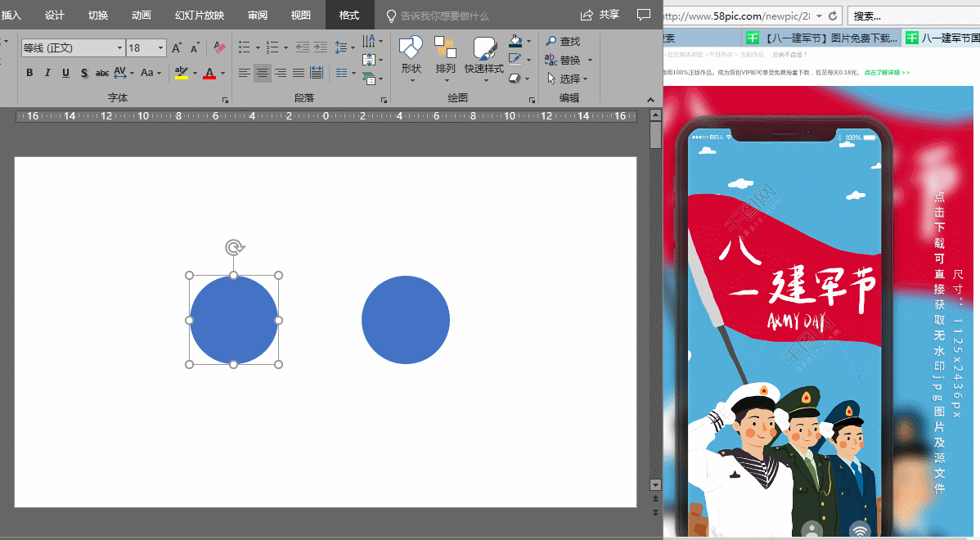This screenshot has width=980, height=540.
Task: Open the align text vertically options
Action: tap(372, 60)
